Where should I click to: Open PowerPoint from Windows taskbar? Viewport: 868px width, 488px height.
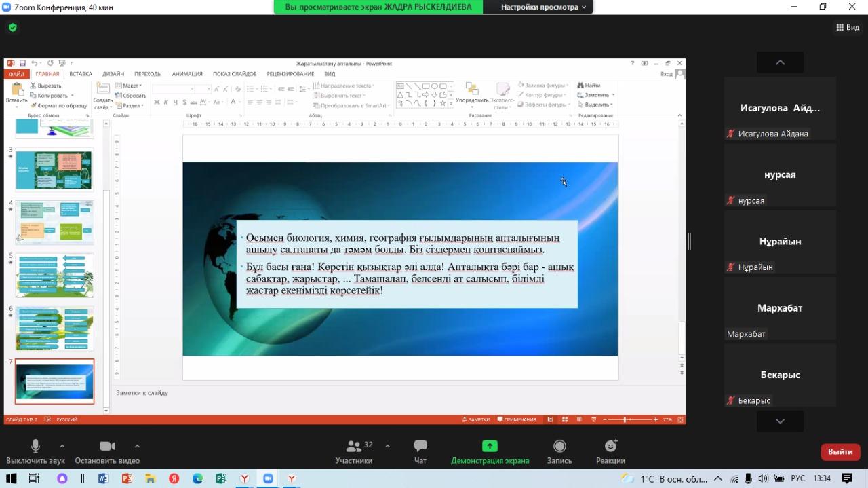pos(126,478)
